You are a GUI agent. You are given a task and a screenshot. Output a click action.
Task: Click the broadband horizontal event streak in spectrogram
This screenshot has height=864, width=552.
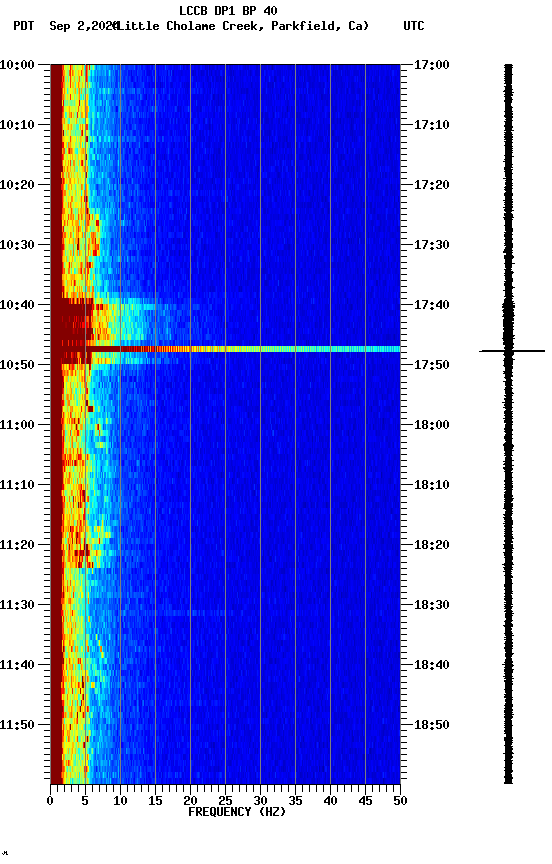pos(225,349)
